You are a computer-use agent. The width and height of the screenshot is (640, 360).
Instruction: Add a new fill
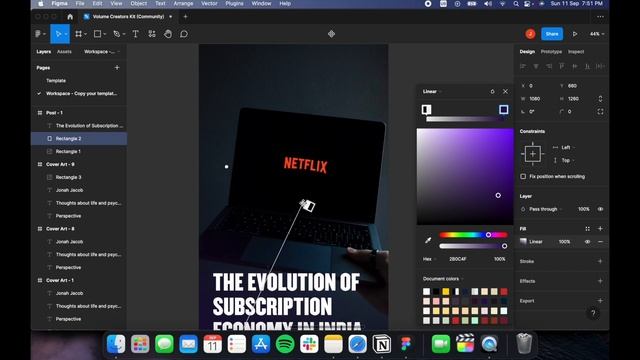pos(600,229)
